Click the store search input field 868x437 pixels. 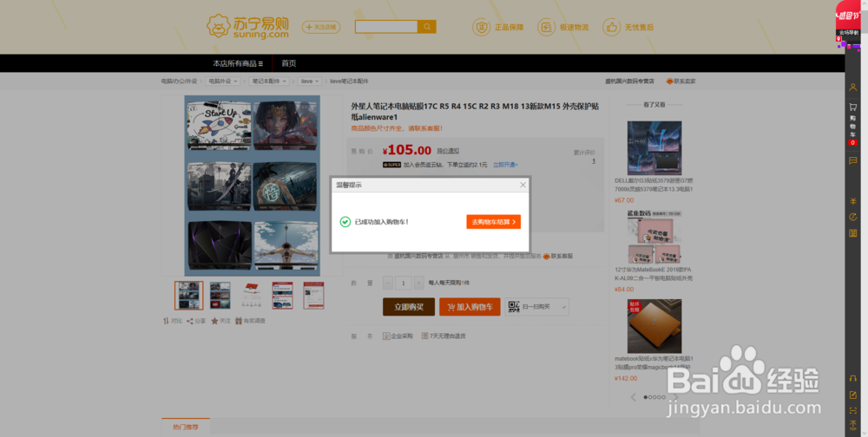coord(386,27)
